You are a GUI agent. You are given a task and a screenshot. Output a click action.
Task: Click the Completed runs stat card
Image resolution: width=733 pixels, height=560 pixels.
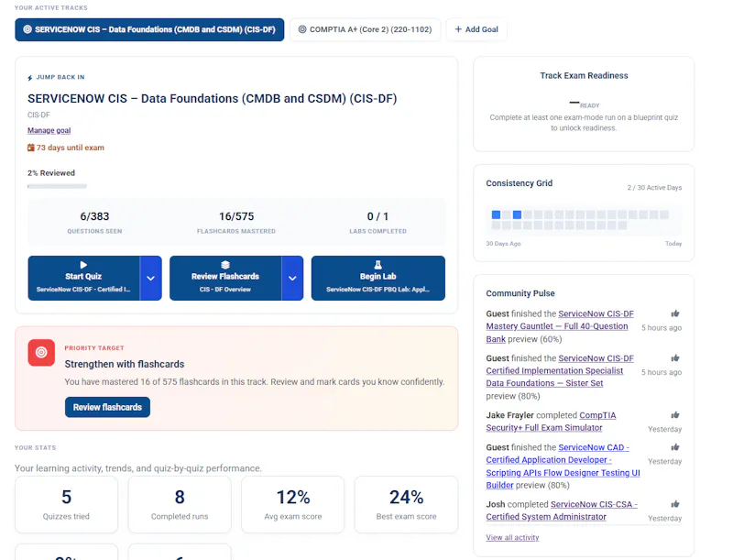[180, 505]
